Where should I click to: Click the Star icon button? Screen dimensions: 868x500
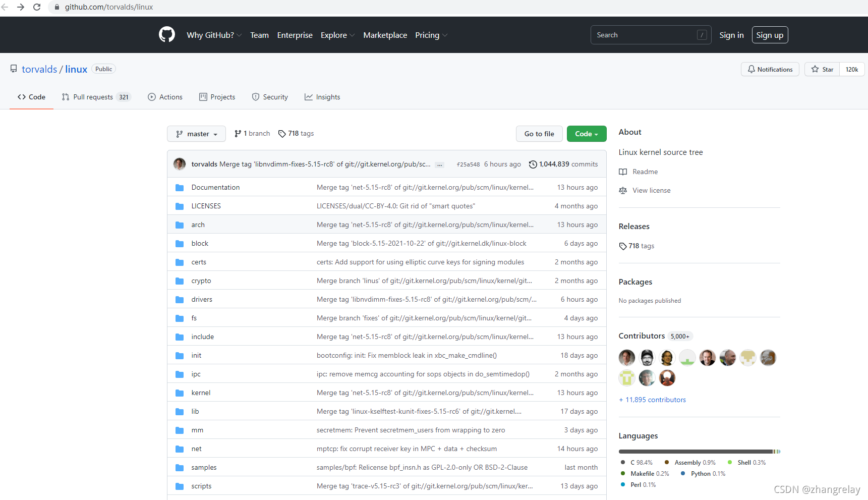[x=822, y=69]
